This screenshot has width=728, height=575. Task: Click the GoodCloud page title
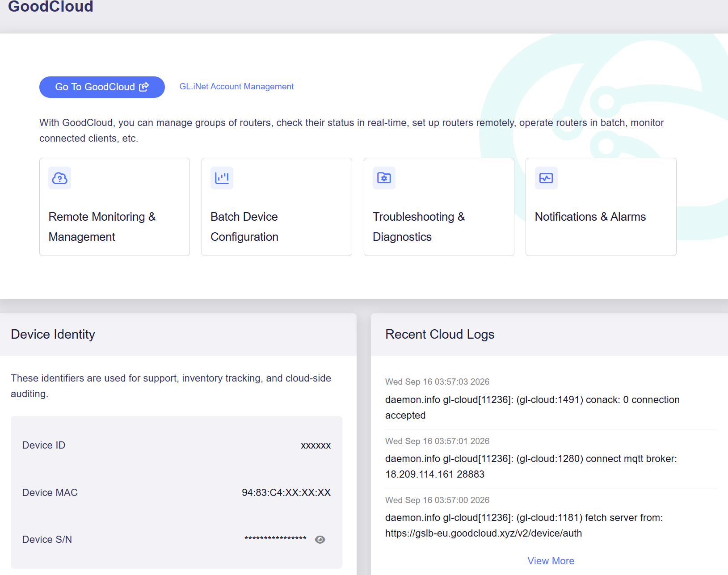click(x=50, y=6)
